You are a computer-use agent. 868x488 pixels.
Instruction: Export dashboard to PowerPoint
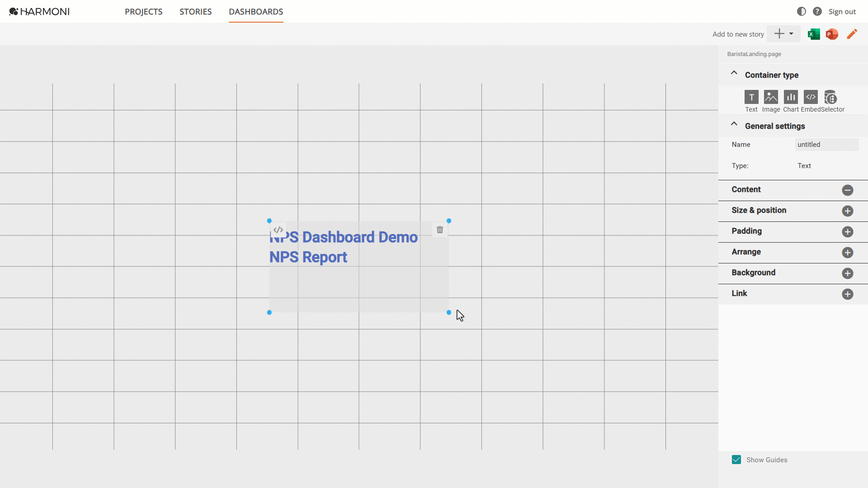pyautogui.click(x=832, y=34)
